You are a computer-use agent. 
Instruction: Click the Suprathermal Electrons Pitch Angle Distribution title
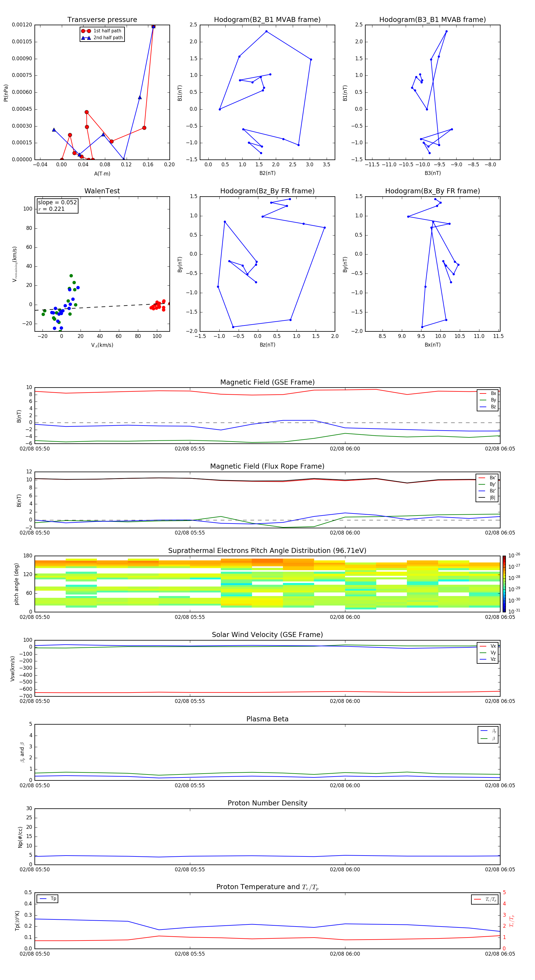pos(267,551)
